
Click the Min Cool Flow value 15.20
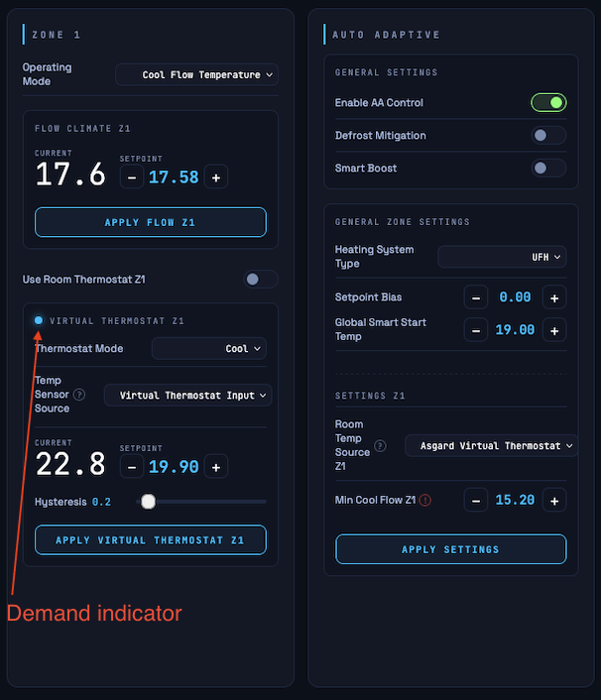click(x=516, y=500)
